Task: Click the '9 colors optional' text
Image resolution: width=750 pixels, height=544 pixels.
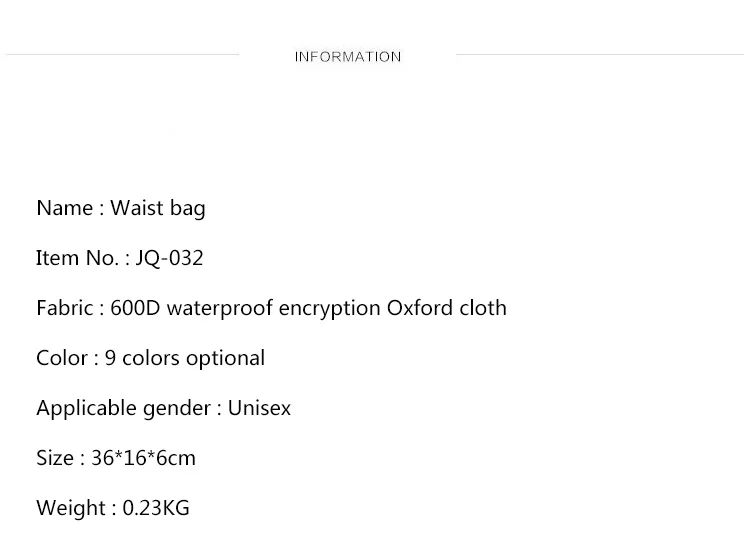Action: point(185,359)
